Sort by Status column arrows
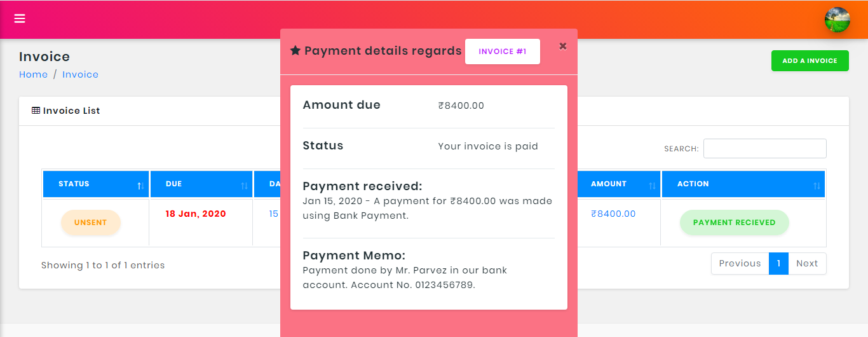This screenshot has height=337, width=868. (140, 186)
